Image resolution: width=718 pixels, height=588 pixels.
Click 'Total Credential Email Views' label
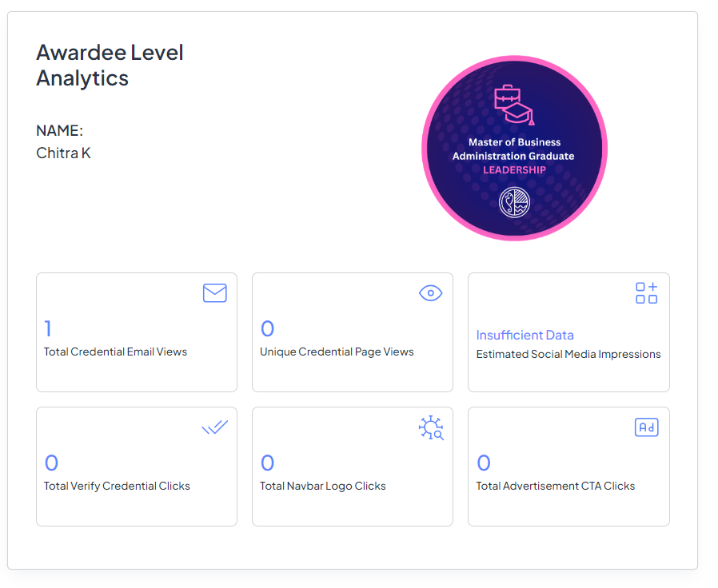point(115,352)
